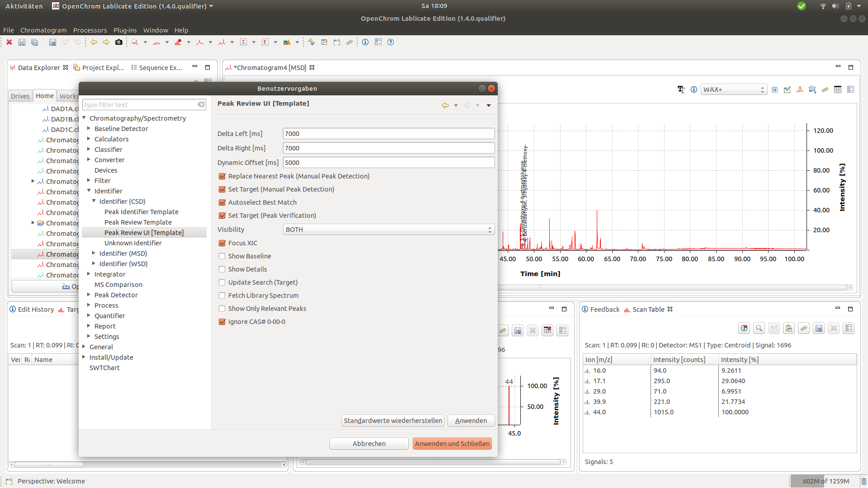Open the Help question mark icon in toolbar
Screen dimensions: 868x488
click(391, 42)
